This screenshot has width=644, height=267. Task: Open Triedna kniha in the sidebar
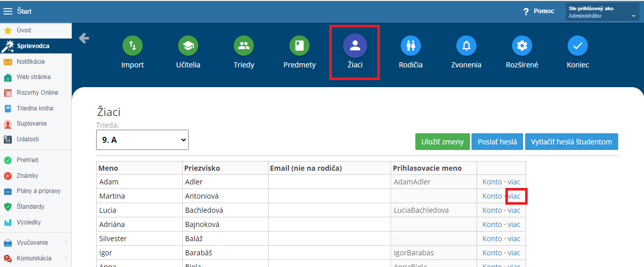[35, 108]
